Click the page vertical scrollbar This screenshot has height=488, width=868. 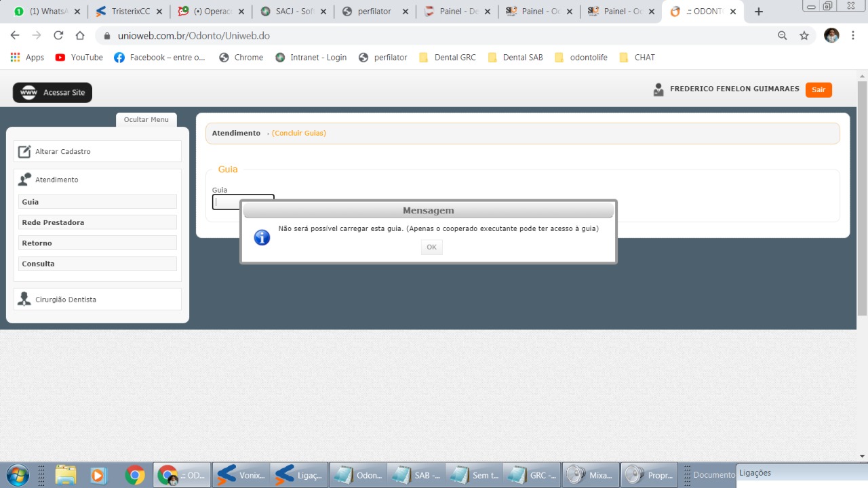tap(862, 203)
